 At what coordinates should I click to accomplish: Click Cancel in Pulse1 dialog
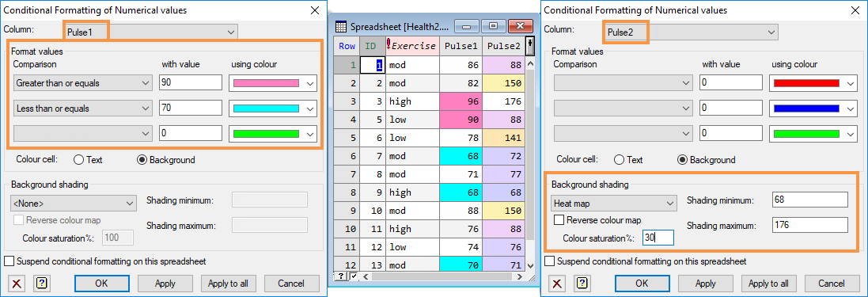click(291, 284)
